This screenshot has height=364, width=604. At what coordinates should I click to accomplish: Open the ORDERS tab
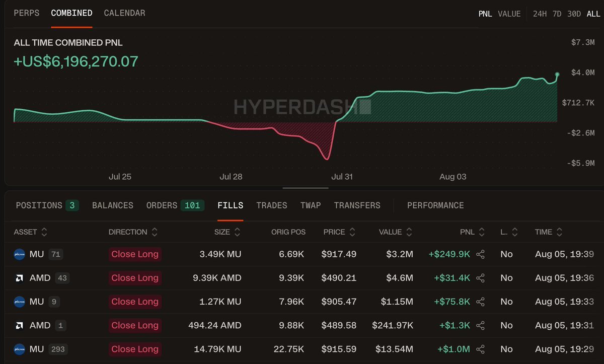point(175,205)
